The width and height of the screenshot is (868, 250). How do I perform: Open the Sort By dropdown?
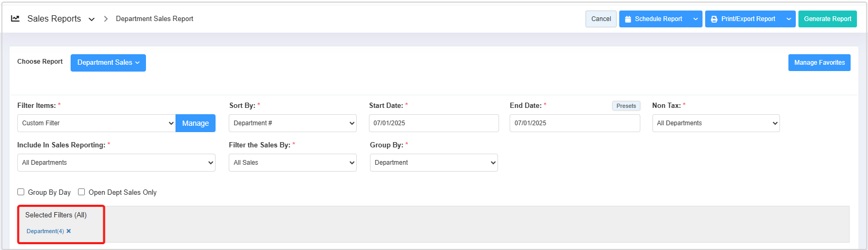pyautogui.click(x=292, y=123)
